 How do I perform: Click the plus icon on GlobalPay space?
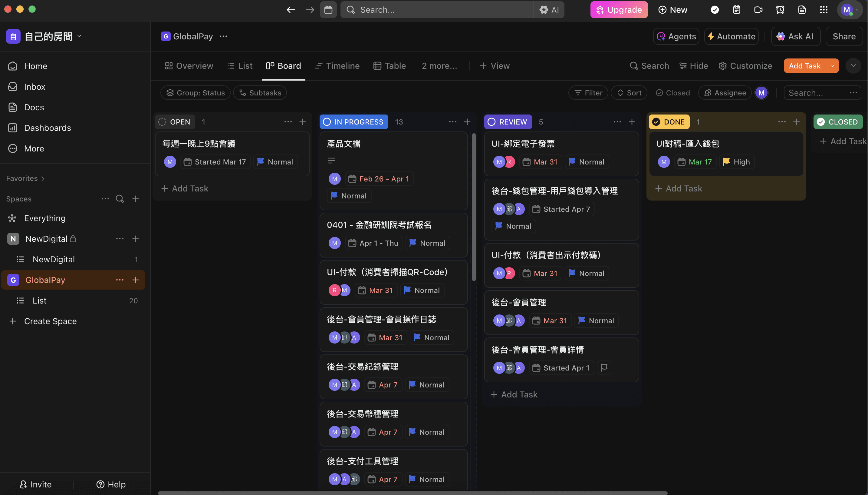point(136,280)
